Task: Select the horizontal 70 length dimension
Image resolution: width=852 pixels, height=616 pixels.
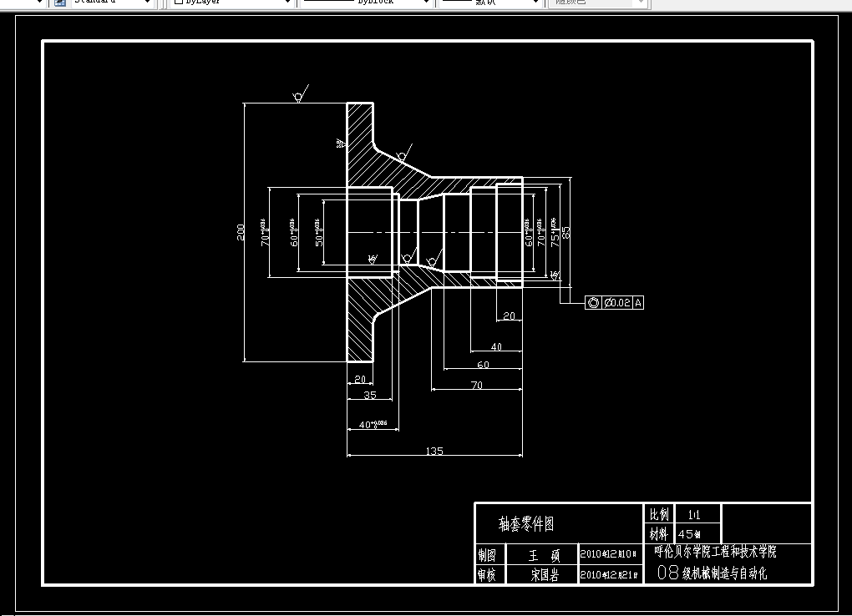Action: [x=476, y=385]
